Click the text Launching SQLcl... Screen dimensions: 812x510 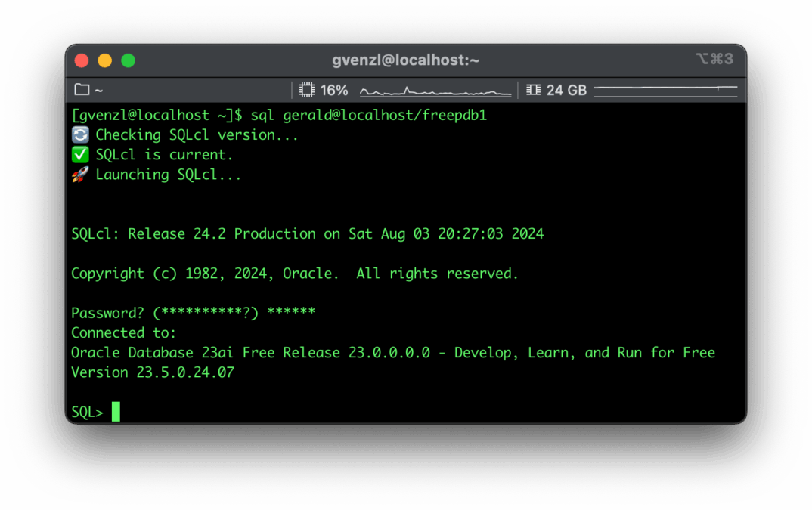(169, 175)
